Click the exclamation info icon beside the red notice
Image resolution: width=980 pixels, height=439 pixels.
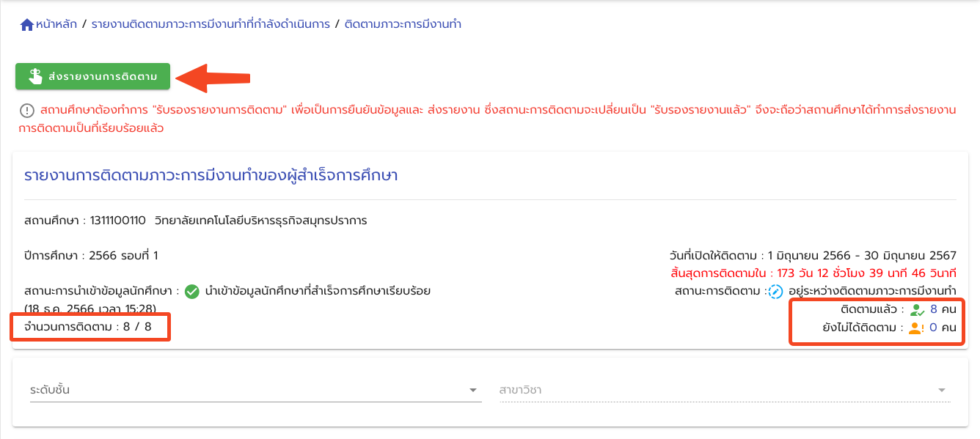[x=27, y=111]
